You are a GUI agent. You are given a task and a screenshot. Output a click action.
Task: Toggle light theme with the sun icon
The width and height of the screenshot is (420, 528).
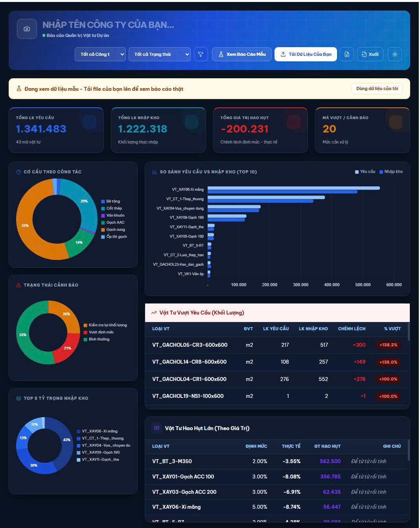[x=395, y=54]
